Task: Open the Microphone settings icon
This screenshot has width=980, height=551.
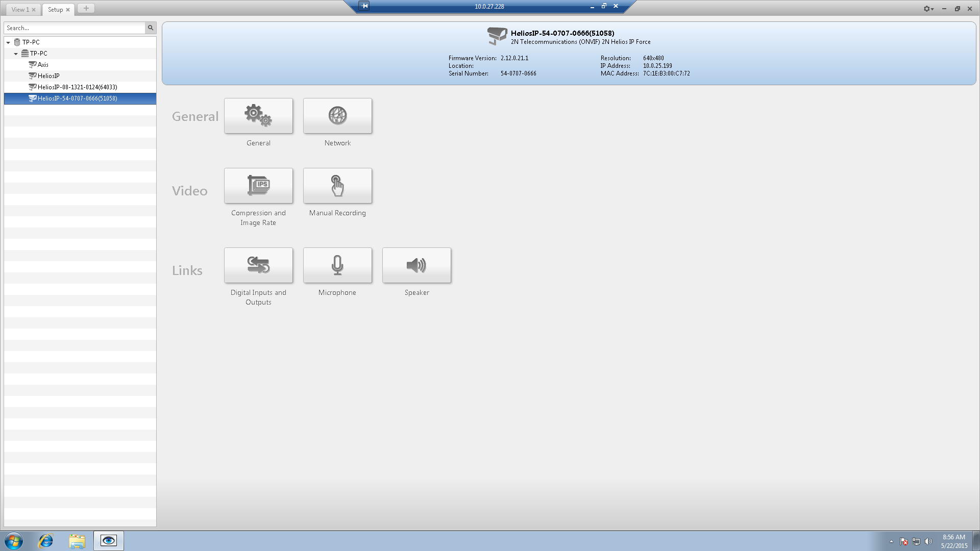Action: tap(337, 265)
